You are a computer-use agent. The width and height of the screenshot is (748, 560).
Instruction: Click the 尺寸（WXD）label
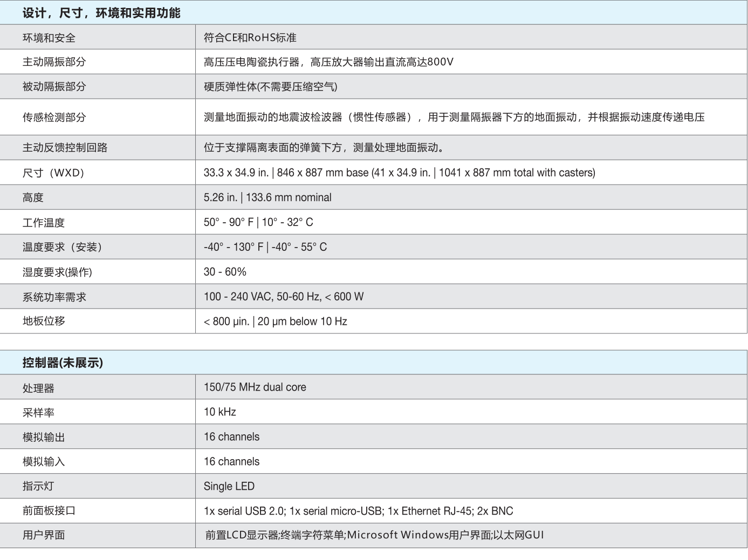coord(53,173)
